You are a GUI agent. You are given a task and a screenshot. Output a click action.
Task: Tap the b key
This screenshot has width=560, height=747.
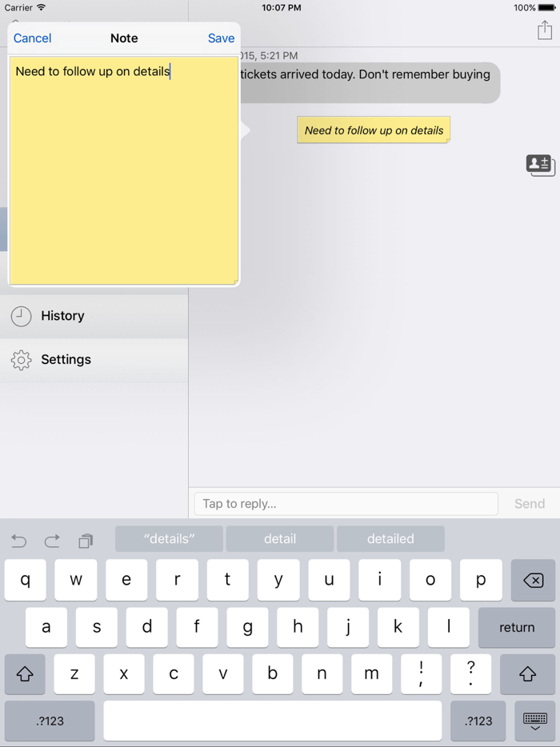(x=273, y=673)
